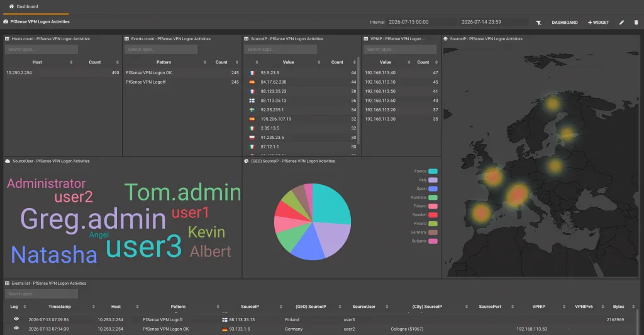Focus the Hosts count search box
Screen dimensions: 644x335
click(42, 49)
